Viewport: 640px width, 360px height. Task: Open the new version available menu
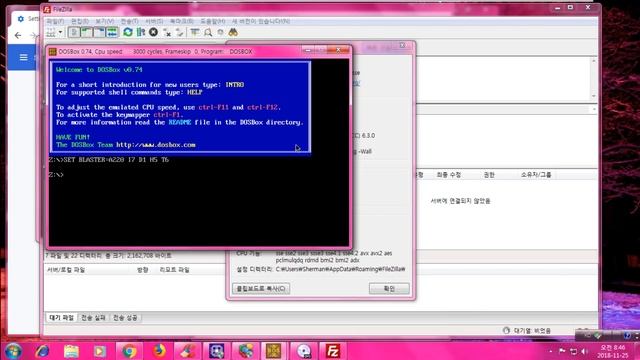(261, 21)
